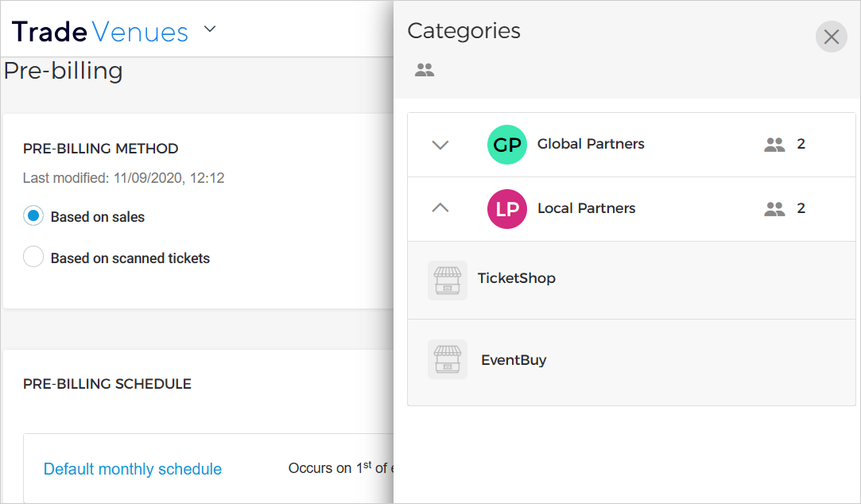Close the Categories panel
Image resolution: width=861 pixels, height=504 pixels.
pos(831,37)
